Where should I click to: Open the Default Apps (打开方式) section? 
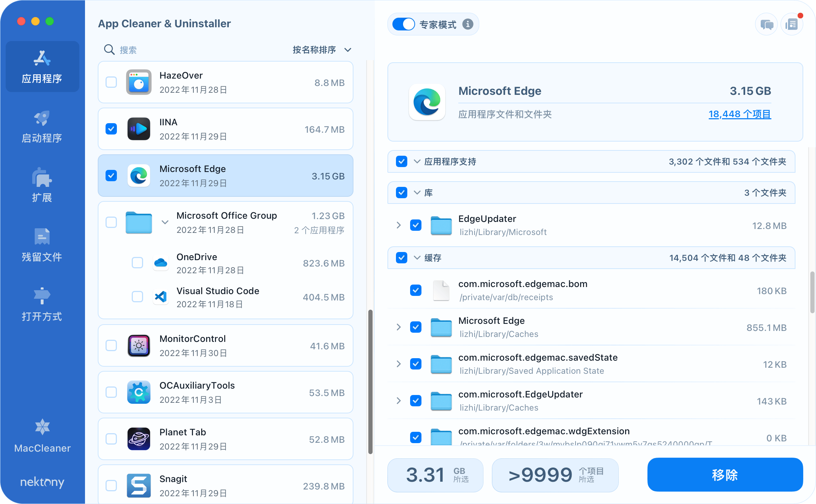point(42,305)
